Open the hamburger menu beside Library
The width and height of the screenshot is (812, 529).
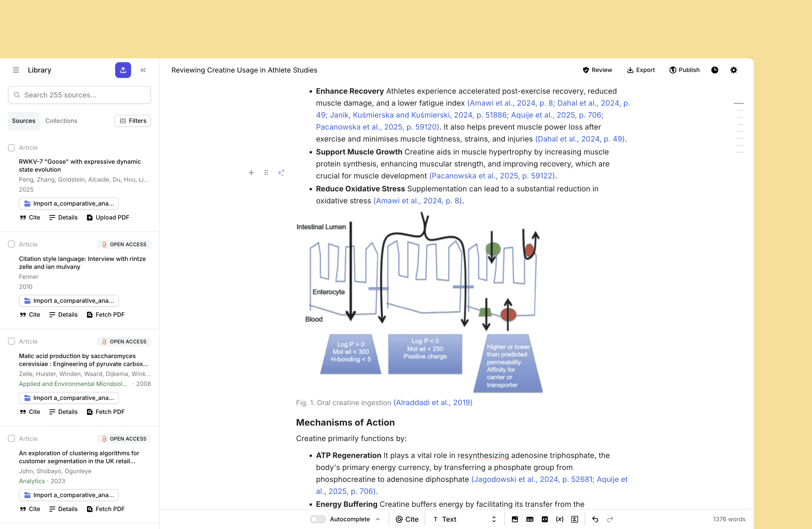click(16, 70)
